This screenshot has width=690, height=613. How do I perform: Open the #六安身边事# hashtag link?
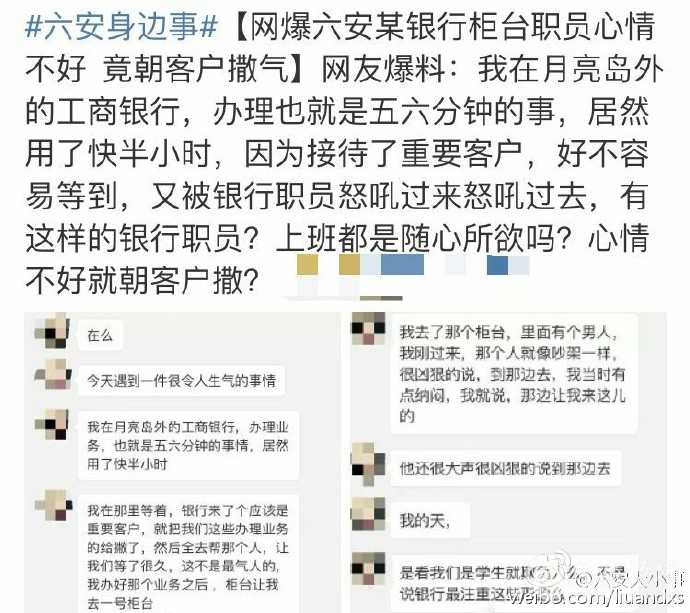coord(121,27)
